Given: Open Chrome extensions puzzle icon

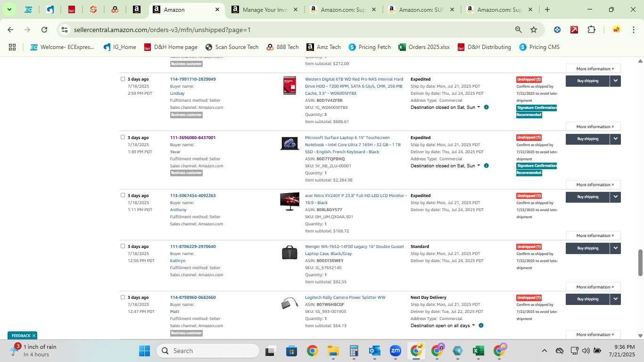Looking at the screenshot, I should point(591,30).
